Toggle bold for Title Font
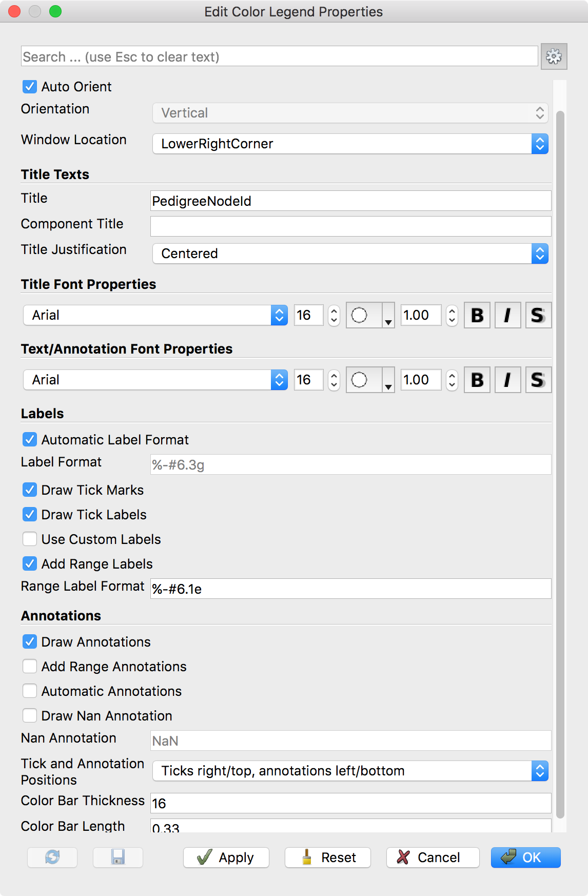588x896 pixels. (x=477, y=315)
